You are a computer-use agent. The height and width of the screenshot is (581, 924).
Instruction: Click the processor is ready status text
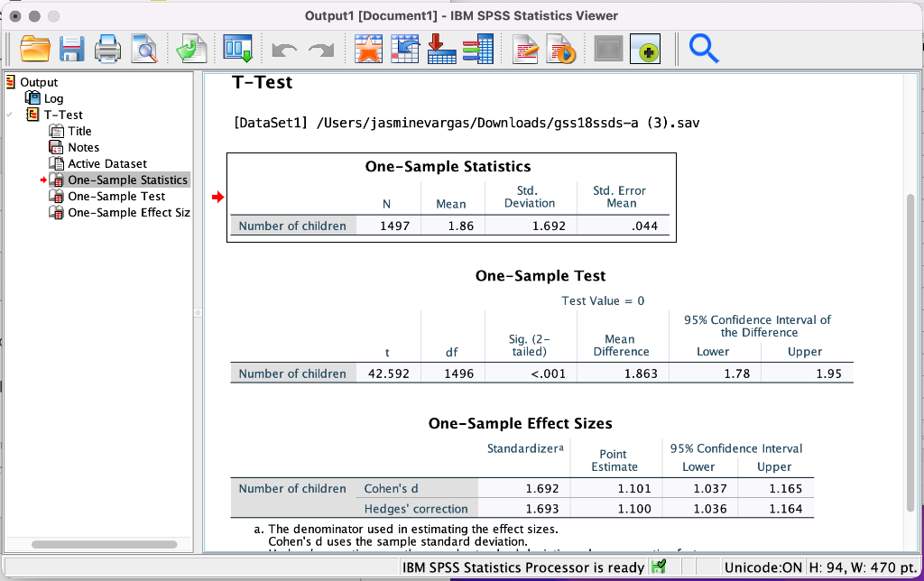pyautogui.click(x=523, y=567)
